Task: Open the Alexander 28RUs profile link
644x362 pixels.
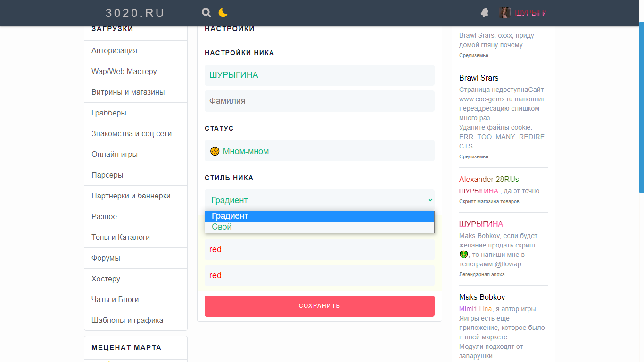Action: tap(489, 180)
